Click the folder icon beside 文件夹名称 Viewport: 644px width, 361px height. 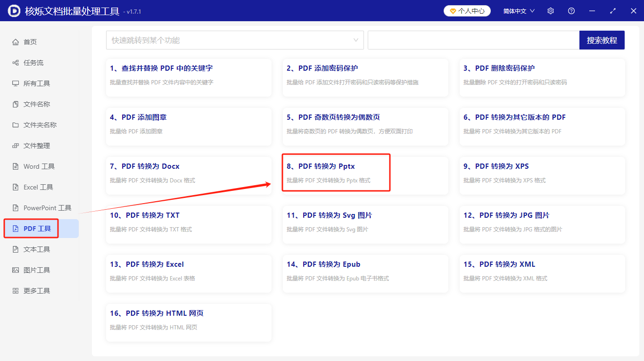tap(16, 125)
